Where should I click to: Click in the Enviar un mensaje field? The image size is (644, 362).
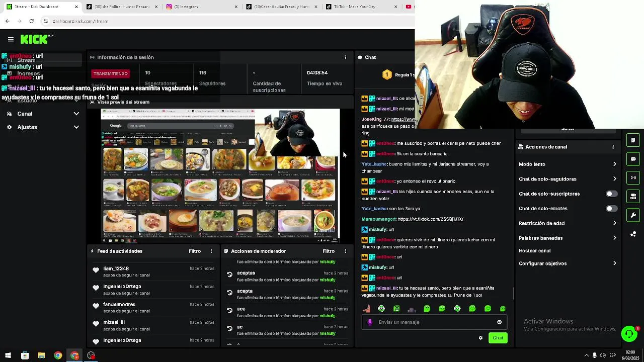coord(434,322)
